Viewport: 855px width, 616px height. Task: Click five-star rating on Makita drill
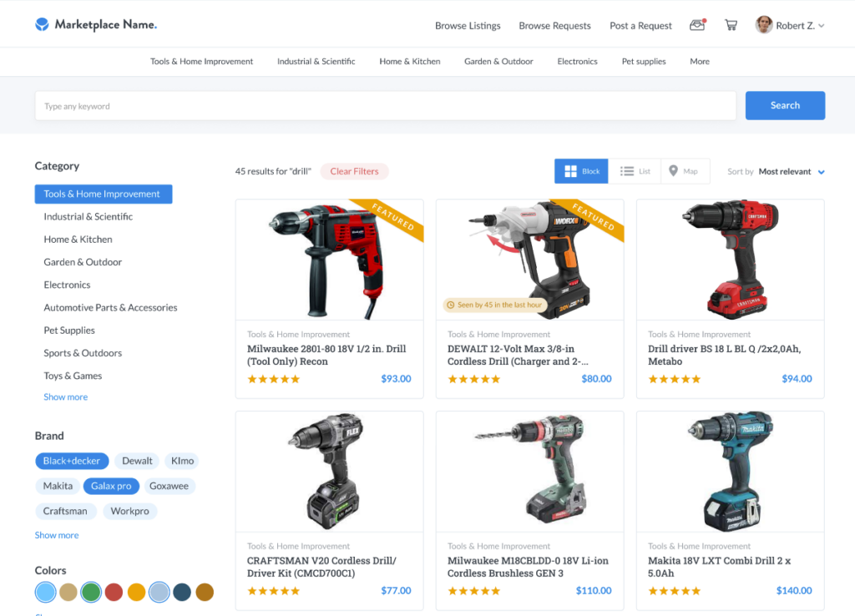674,591
